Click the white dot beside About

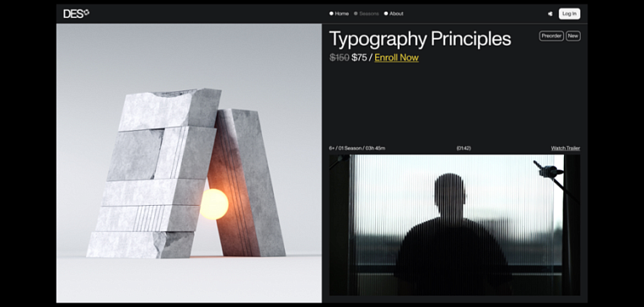386,13
